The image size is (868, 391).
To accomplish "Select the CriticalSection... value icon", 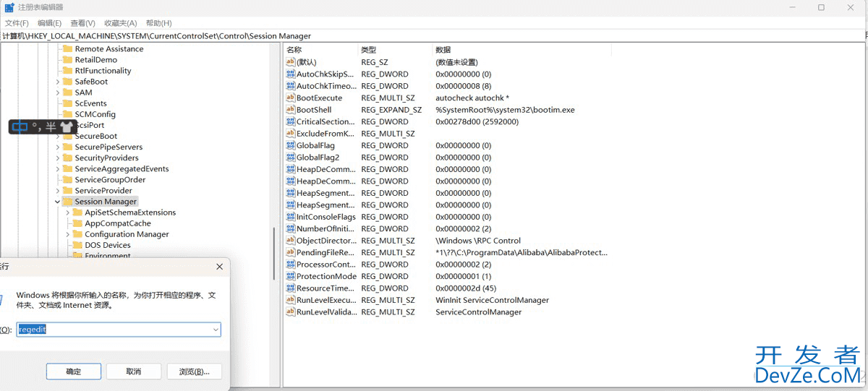I will 291,121.
